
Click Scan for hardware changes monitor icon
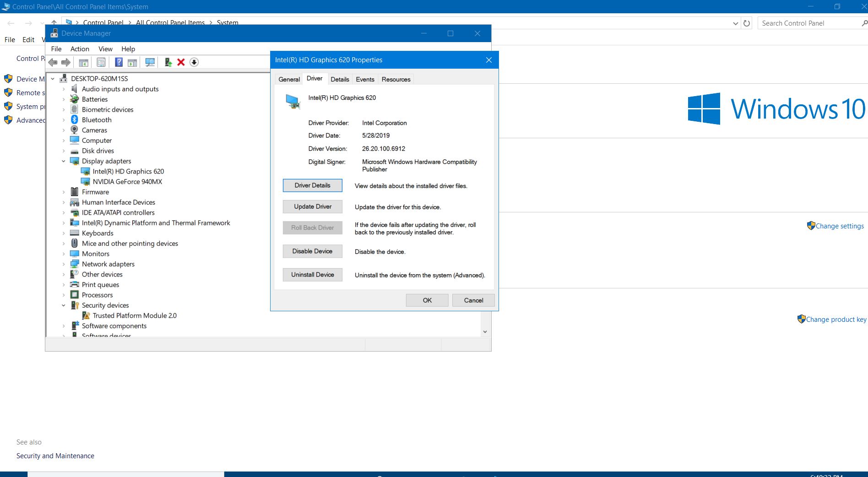coord(150,62)
